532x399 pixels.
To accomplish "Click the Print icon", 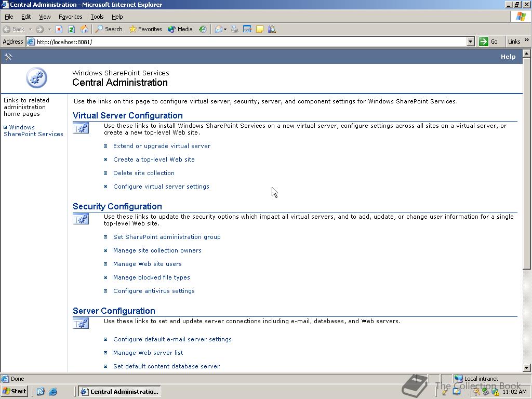I will (x=234, y=29).
